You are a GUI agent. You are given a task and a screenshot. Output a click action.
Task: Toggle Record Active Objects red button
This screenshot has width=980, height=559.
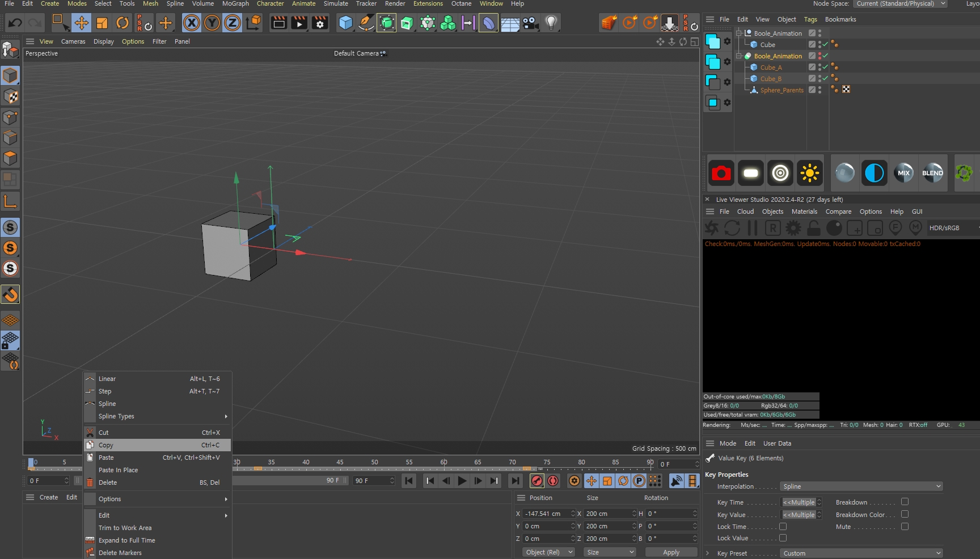point(537,481)
